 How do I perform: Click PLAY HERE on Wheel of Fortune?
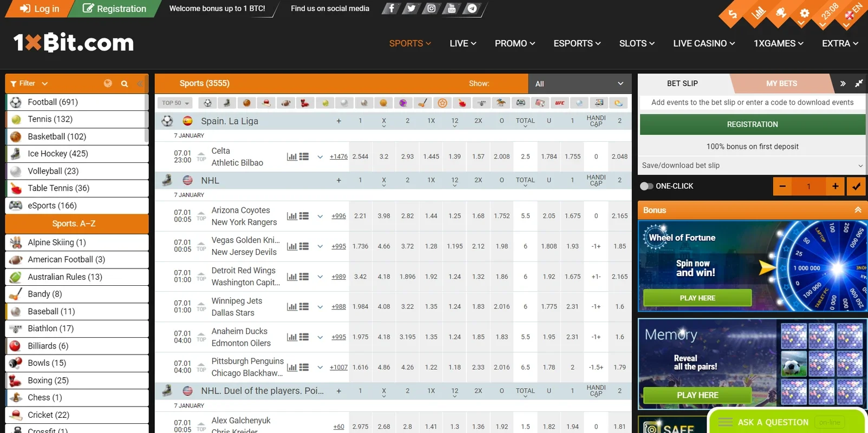point(697,298)
